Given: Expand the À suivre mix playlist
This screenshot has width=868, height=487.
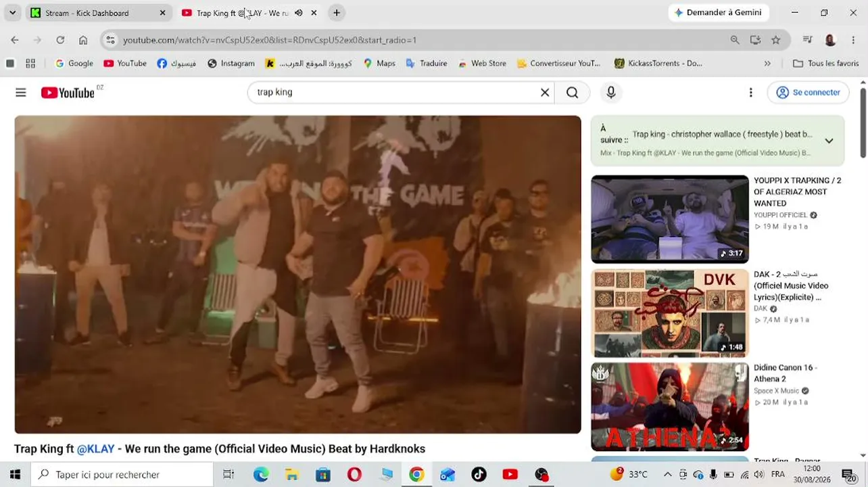Looking at the screenshot, I should tap(829, 141).
